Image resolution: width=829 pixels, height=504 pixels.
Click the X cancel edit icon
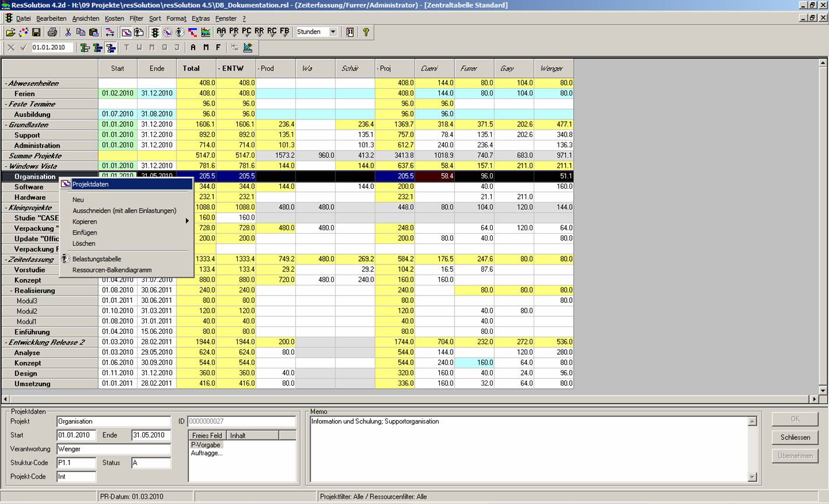(x=11, y=48)
